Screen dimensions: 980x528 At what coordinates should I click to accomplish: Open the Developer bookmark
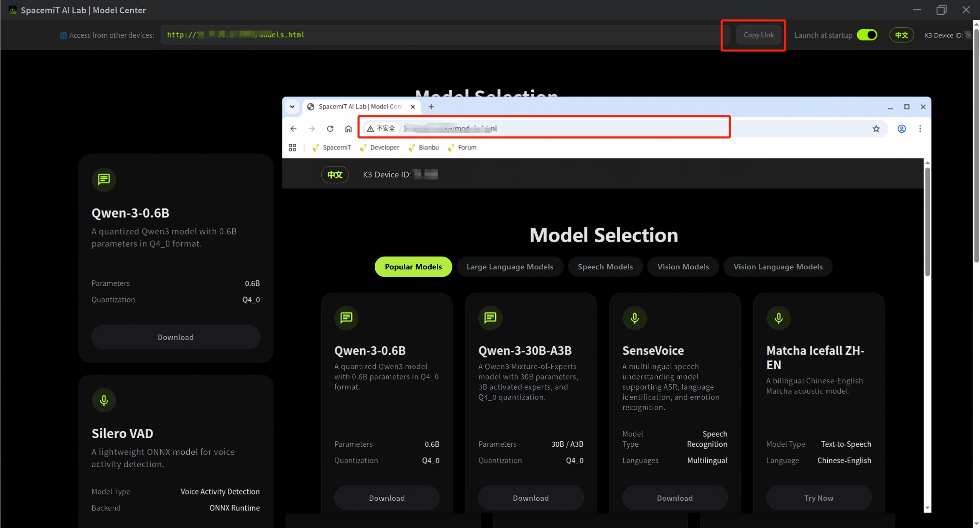(x=379, y=148)
